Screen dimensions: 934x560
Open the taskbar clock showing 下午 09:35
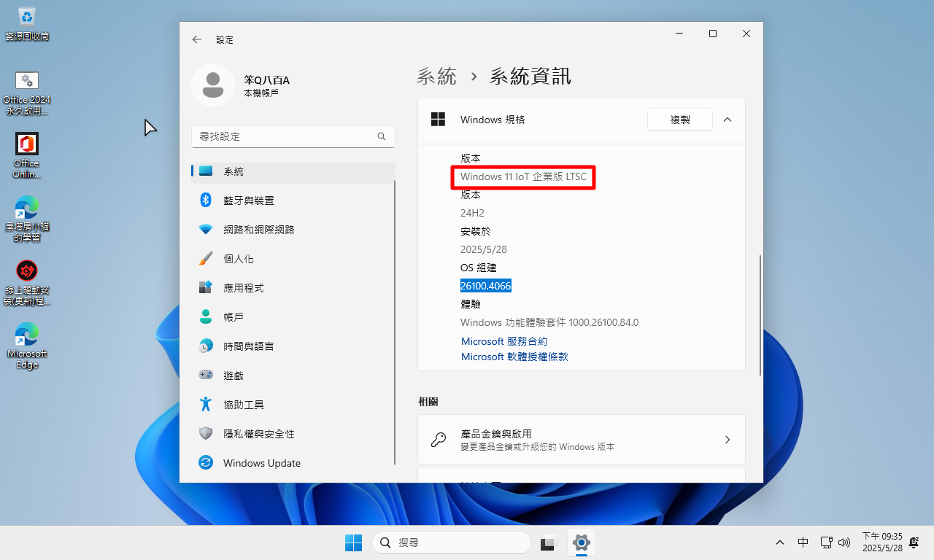(882, 542)
